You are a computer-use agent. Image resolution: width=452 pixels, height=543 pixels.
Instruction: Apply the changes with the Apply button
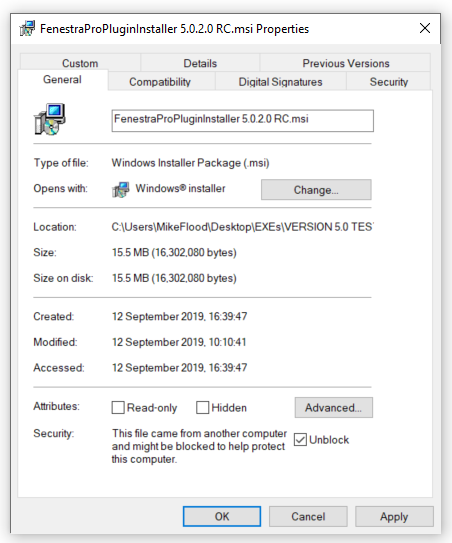pos(394,516)
